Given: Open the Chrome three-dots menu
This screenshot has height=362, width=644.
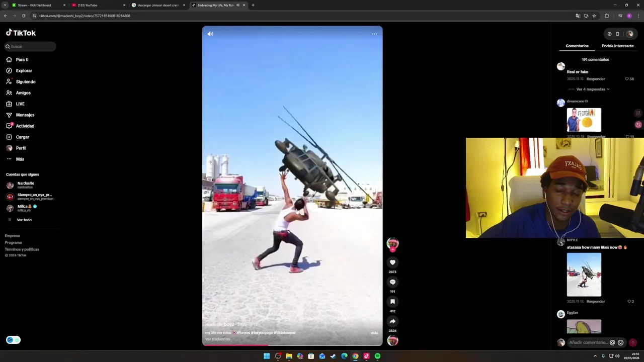Looking at the screenshot, I should point(638,16).
